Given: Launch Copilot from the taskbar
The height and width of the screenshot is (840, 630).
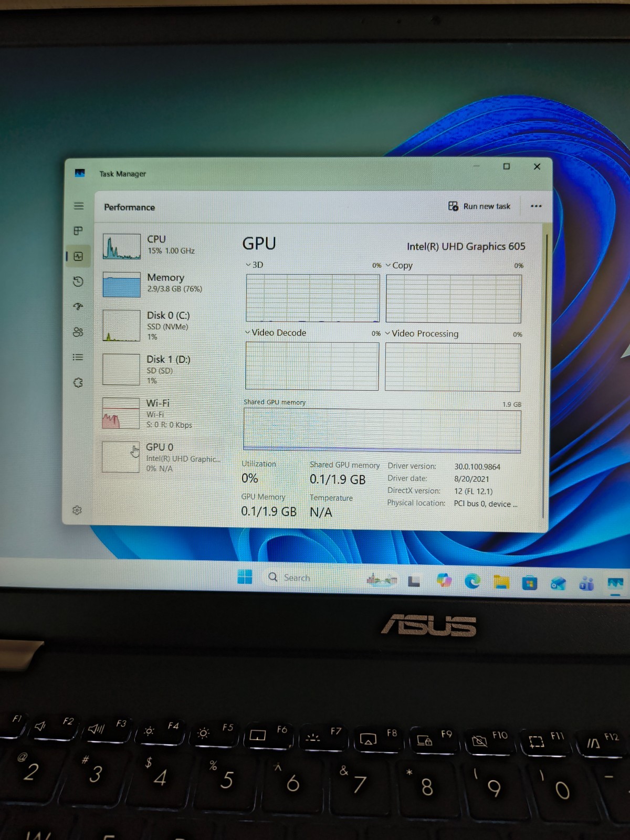Looking at the screenshot, I should point(444,580).
